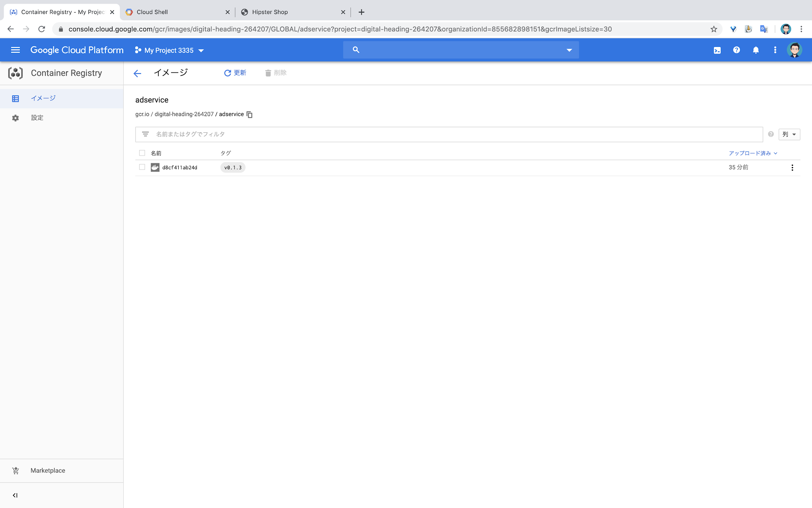Click the 更新 refresh button
Screen dimensions: 812x508
tap(235, 72)
